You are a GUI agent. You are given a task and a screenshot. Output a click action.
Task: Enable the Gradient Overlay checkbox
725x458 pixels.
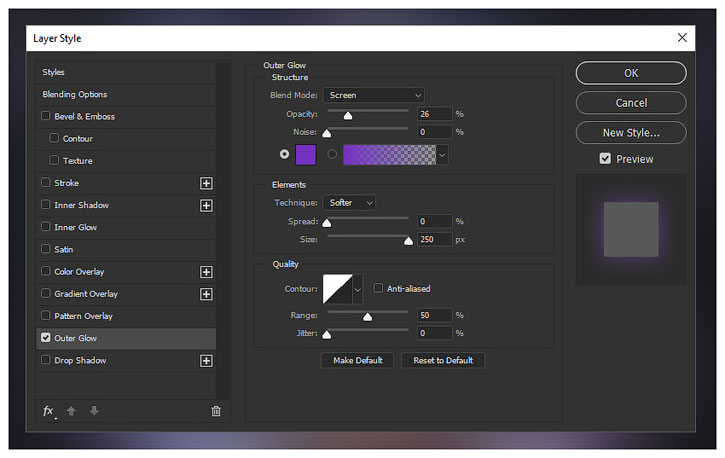coord(45,293)
